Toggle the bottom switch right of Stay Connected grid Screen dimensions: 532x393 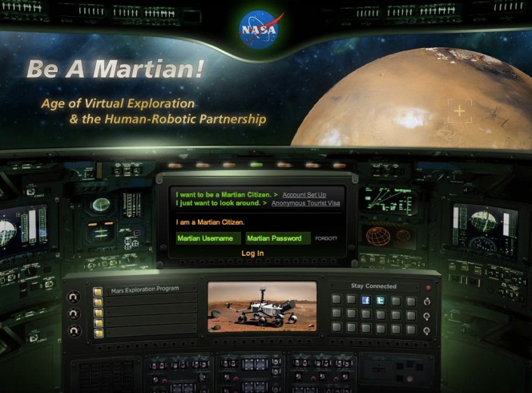tap(428, 329)
